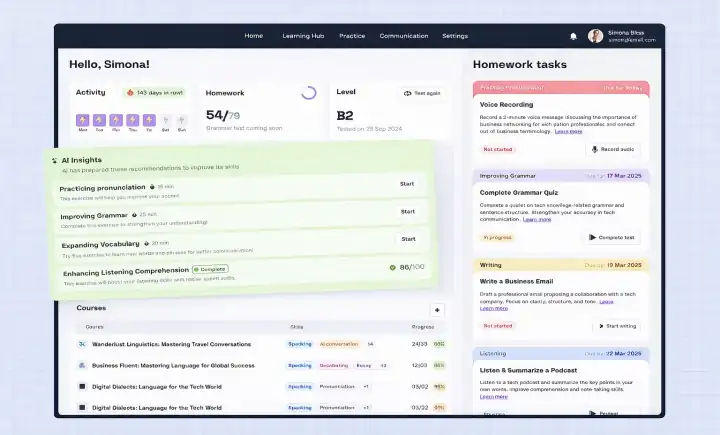This screenshot has height=435, width=720.
Task: Click the Test again button
Action: 422,93
